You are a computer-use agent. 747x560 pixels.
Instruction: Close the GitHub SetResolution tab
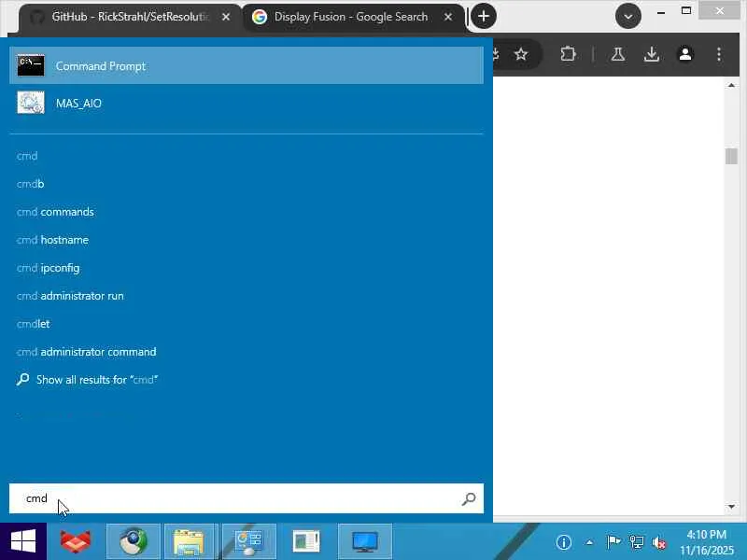(226, 17)
